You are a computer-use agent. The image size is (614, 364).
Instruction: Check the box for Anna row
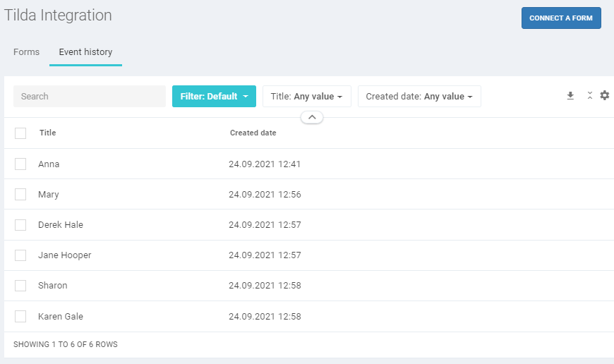click(20, 164)
